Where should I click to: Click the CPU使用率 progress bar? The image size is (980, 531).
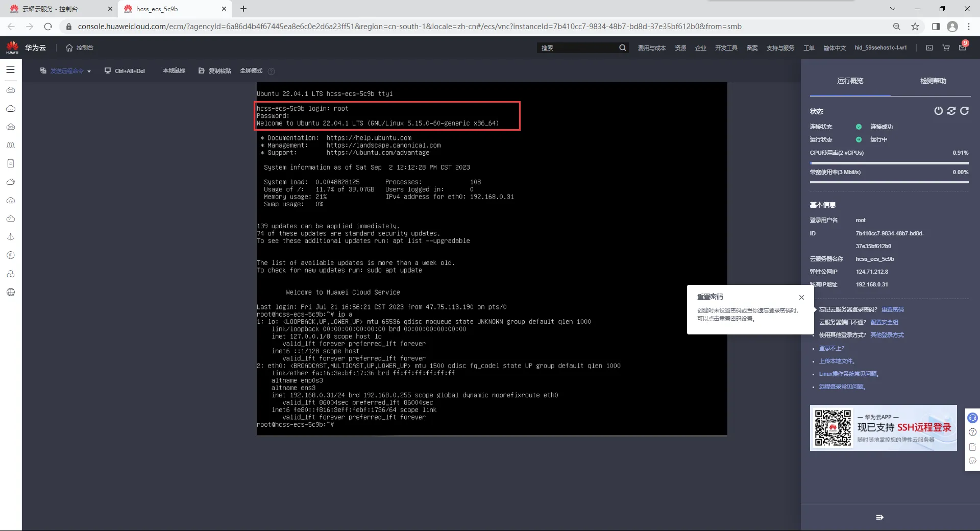click(x=889, y=163)
